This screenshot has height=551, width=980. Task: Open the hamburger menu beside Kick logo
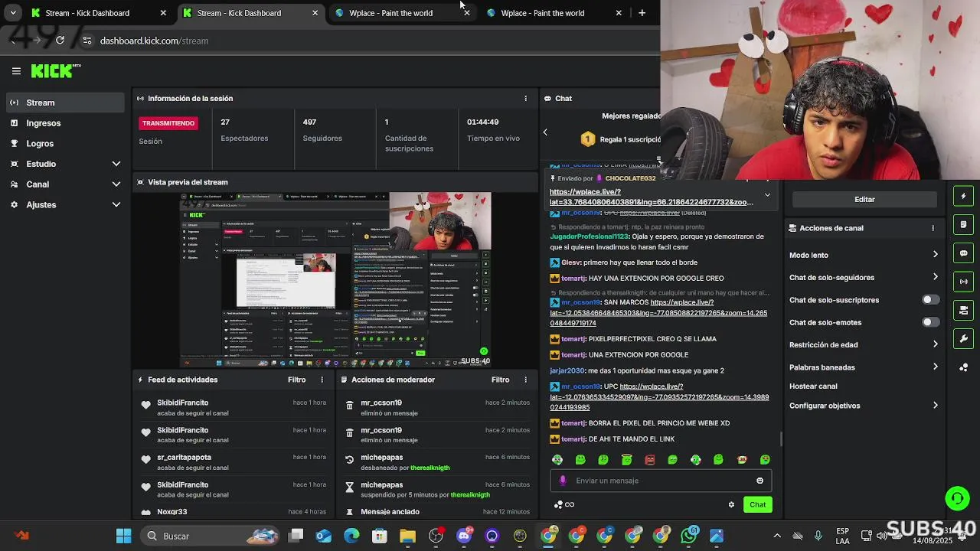pos(16,71)
